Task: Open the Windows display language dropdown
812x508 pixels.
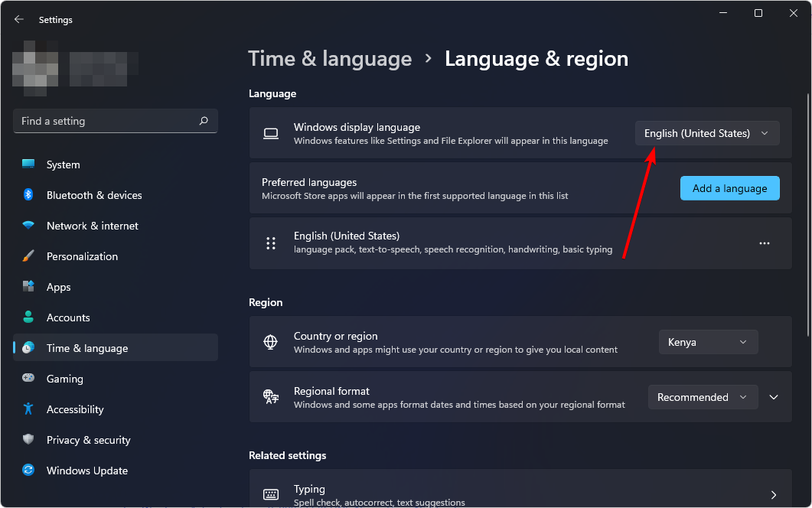Action: pyautogui.click(x=706, y=132)
